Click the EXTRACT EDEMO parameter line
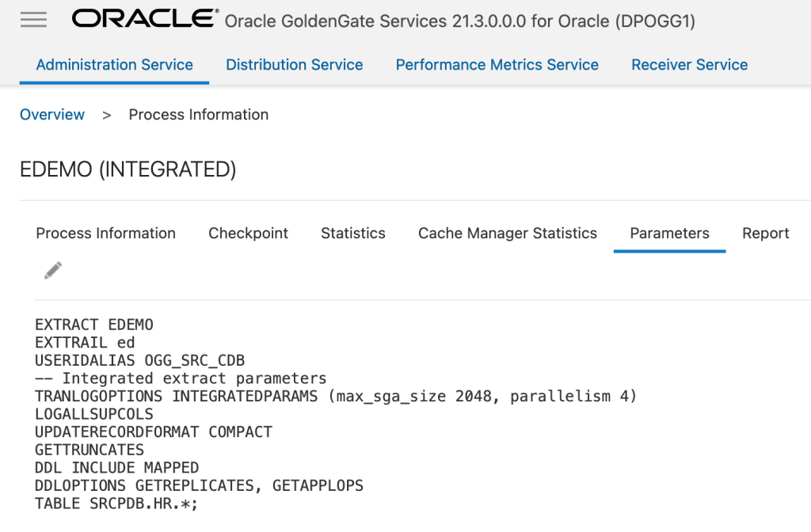Viewport: 811px width, 532px height. [94, 325]
